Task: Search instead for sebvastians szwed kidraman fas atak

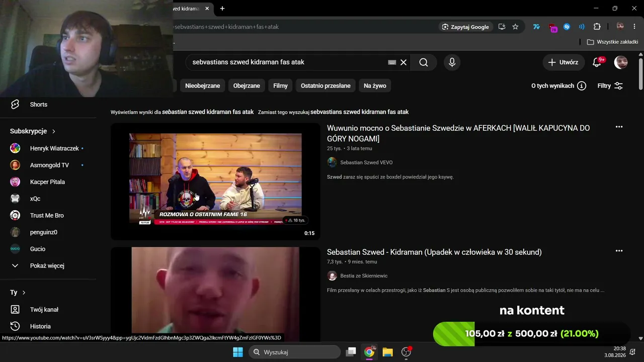Action: click(359, 112)
